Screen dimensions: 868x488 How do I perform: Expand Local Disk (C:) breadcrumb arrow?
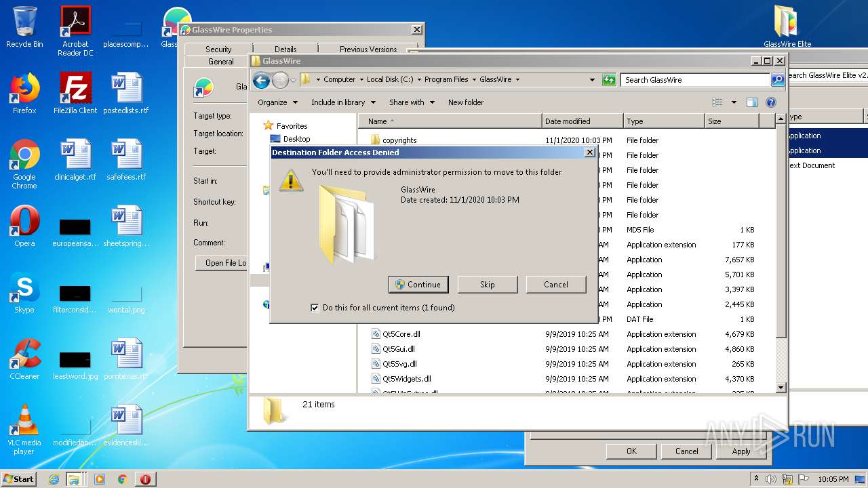point(419,80)
